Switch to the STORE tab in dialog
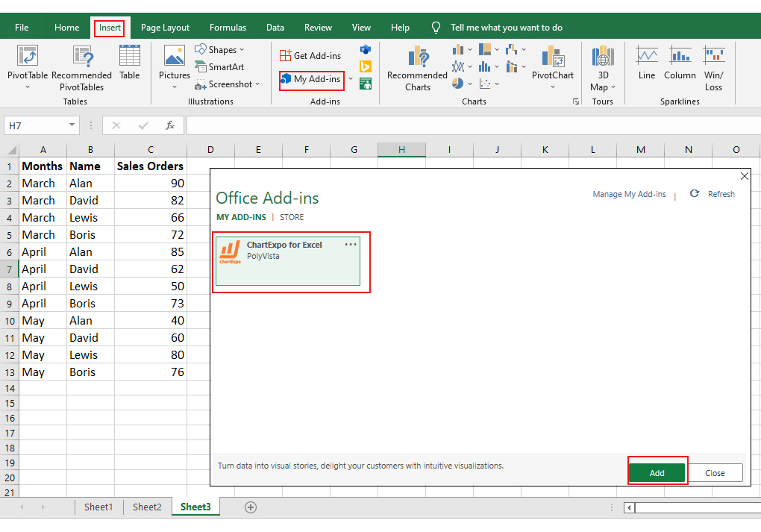 [x=292, y=217]
